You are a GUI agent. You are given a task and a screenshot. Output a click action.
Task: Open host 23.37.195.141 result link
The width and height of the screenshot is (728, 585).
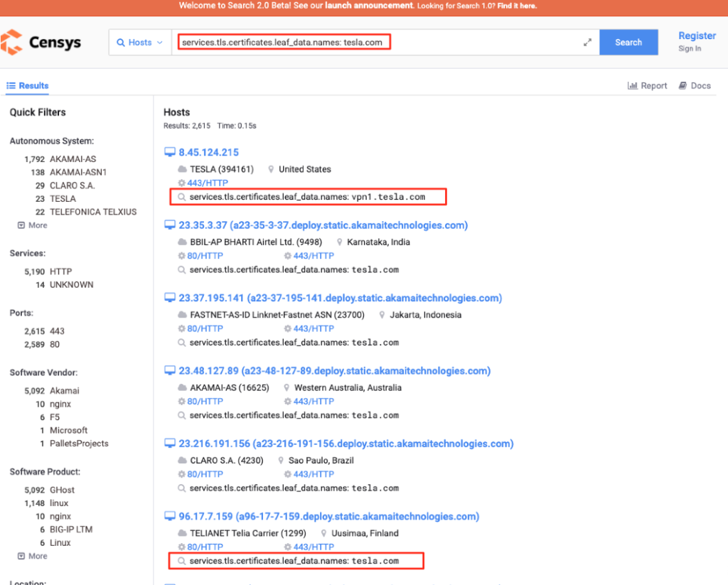(341, 298)
